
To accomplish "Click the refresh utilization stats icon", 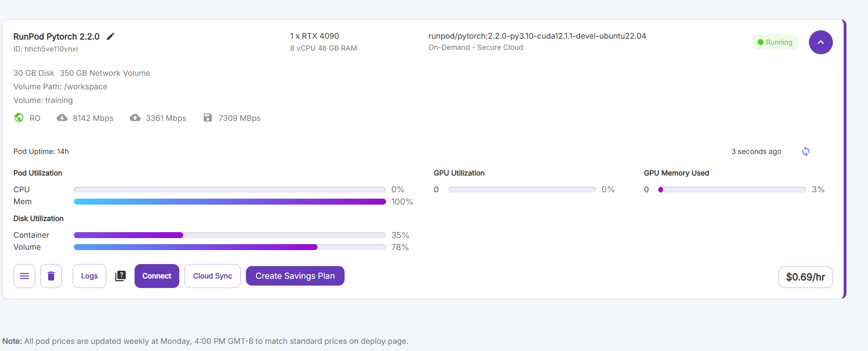I will [806, 152].
